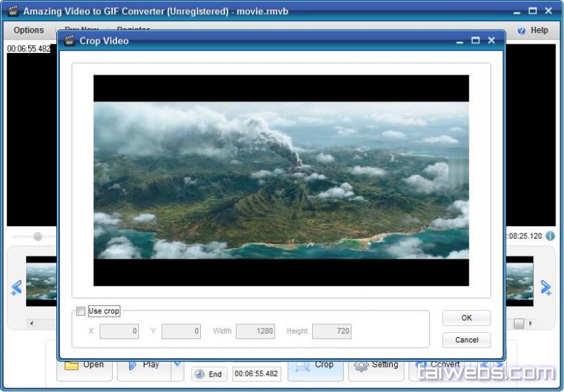The width and height of the screenshot is (564, 392).
Task: Click the next frame right arrow icon
Action: point(546,287)
